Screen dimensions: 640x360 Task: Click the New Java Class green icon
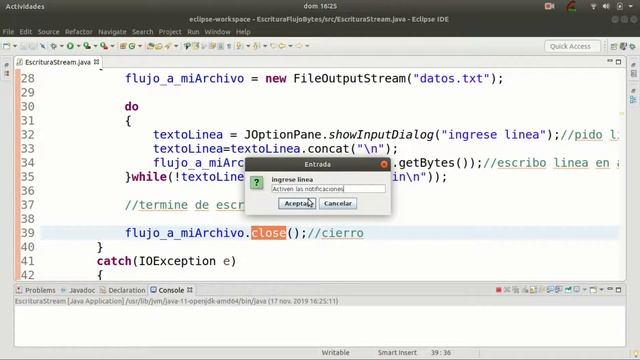click(132, 46)
